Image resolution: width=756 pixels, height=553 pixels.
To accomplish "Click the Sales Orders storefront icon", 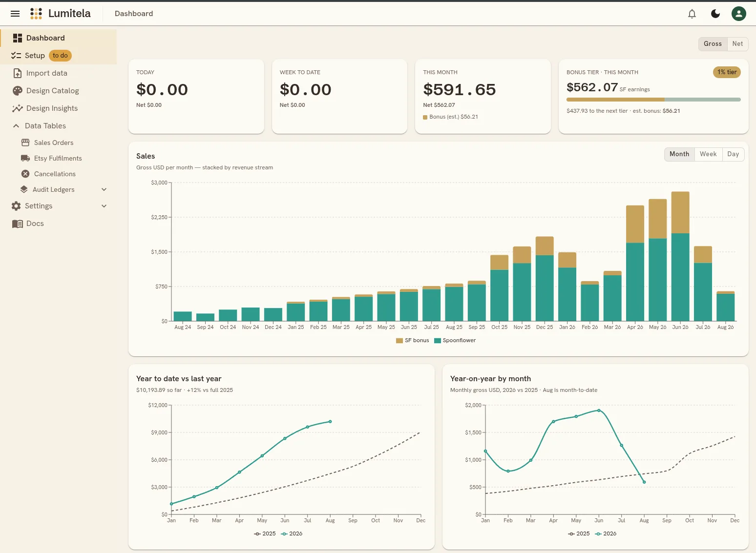I will pos(25,143).
